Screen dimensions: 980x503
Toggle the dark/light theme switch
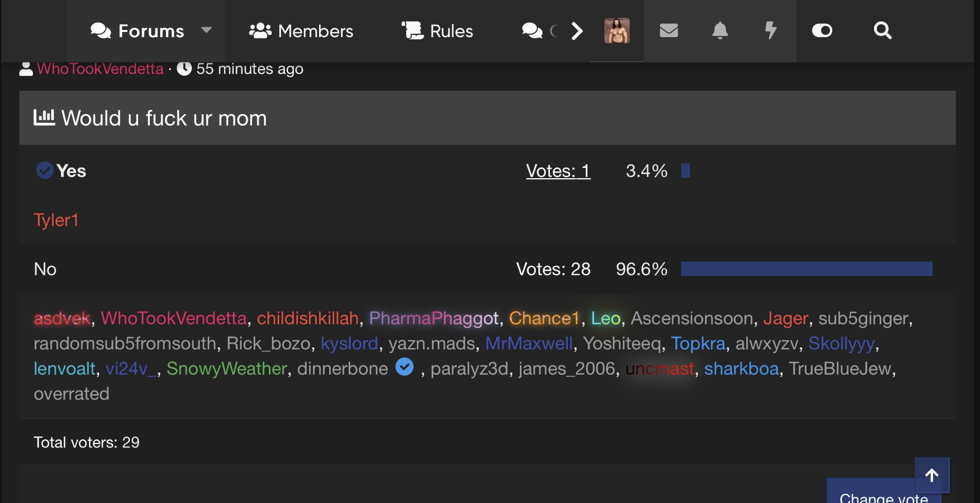coord(822,31)
